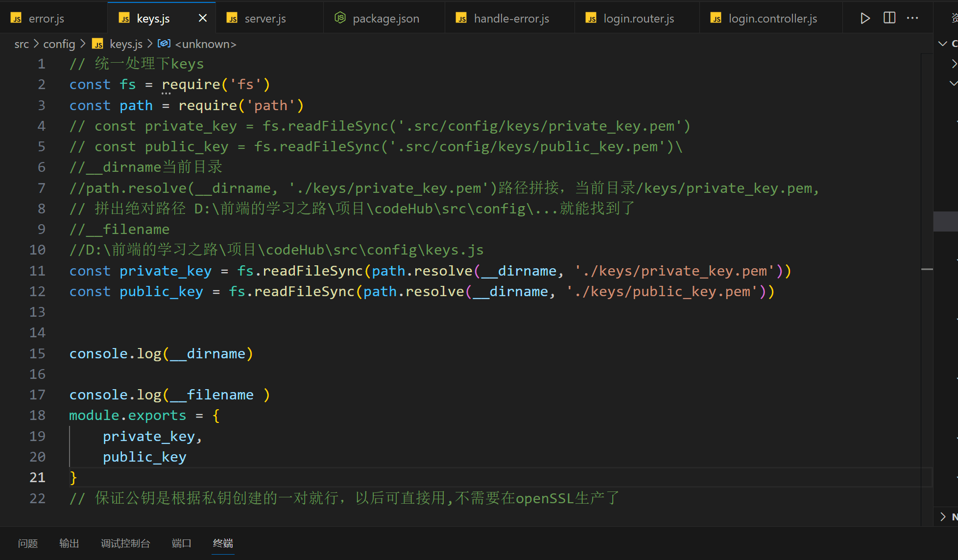Click the src breadcrumb

22,44
